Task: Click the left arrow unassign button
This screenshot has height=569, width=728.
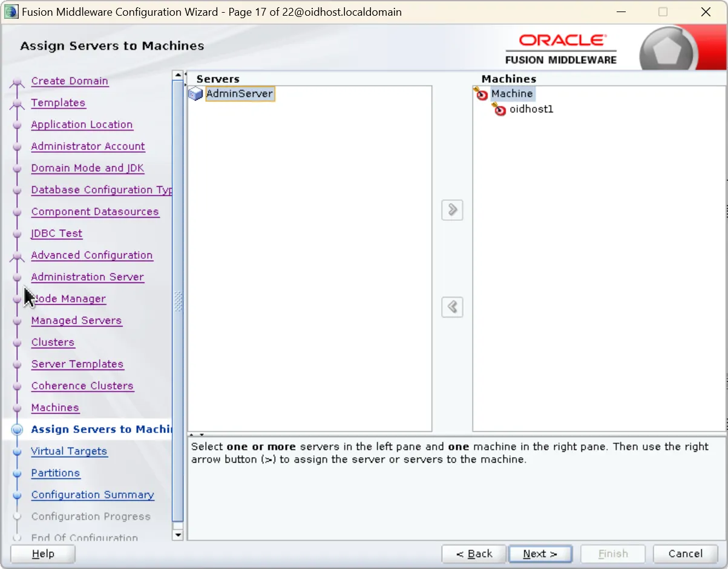Action: click(452, 307)
